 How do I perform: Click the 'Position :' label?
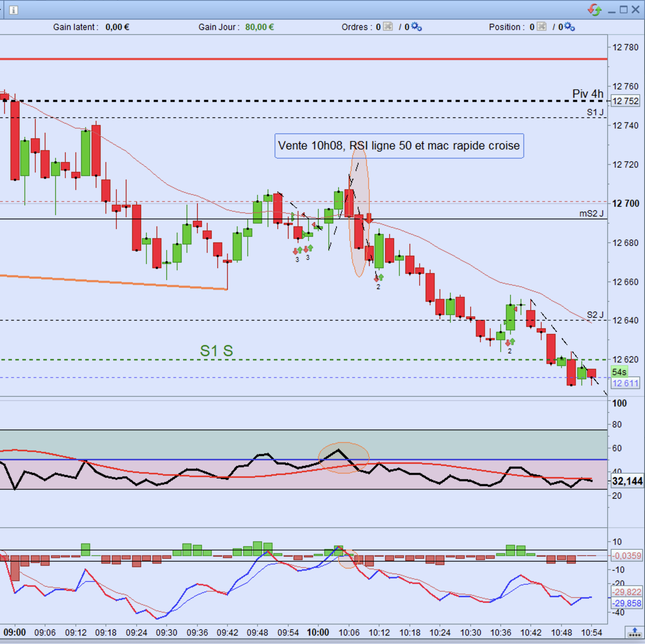[507, 27]
